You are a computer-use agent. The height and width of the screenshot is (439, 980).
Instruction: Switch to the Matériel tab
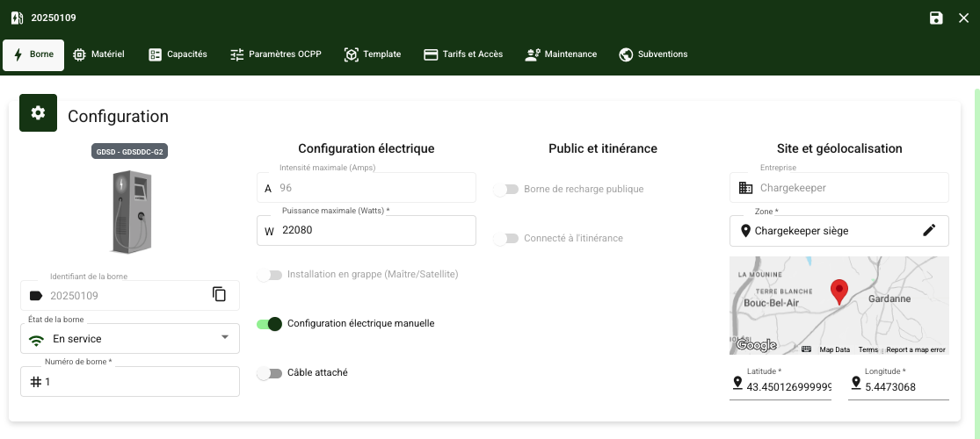98,54
